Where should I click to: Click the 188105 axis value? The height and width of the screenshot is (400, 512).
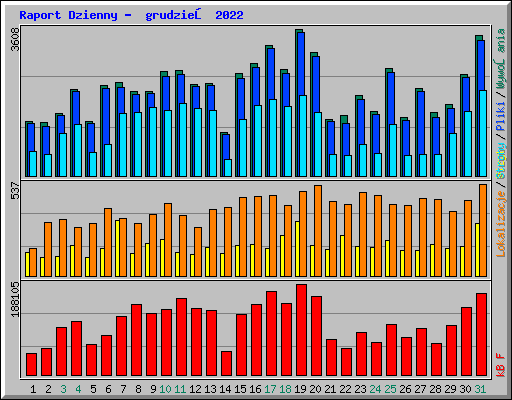(x=15, y=300)
